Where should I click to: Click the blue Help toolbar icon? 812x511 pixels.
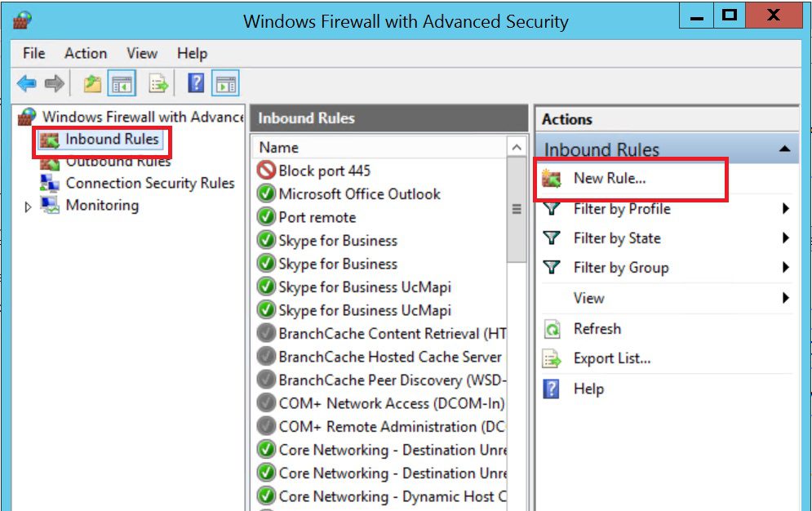[196, 82]
